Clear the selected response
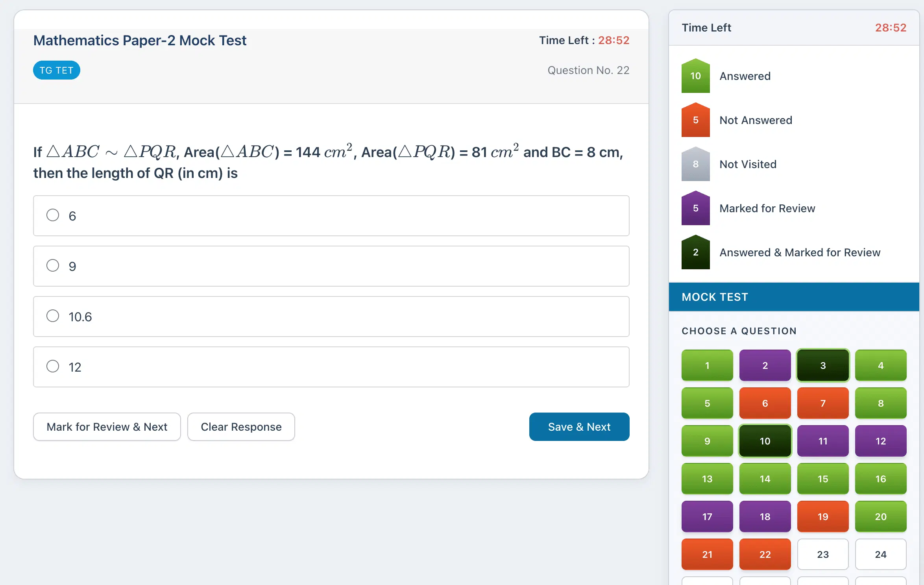Viewport: 924px width, 585px height. [241, 427]
